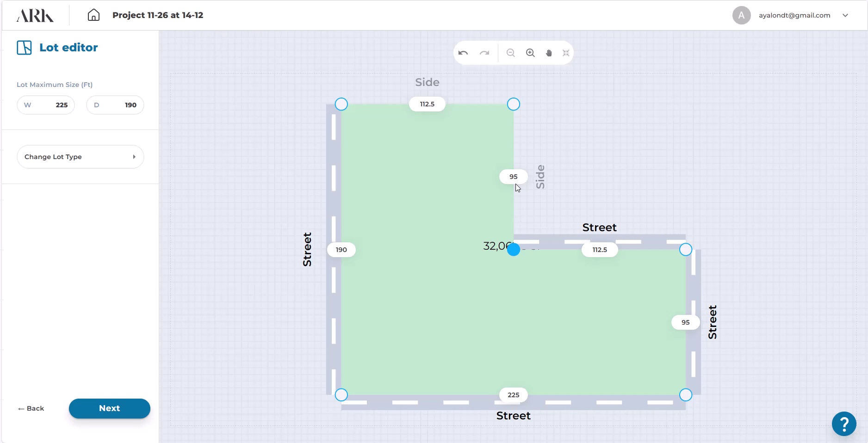Select the filled blue inner corner handle
868x443 pixels.
pos(514,250)
